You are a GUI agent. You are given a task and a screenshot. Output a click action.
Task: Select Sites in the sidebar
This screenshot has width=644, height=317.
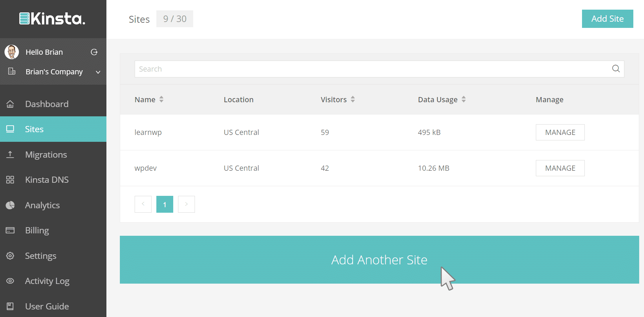pos(53,129)
